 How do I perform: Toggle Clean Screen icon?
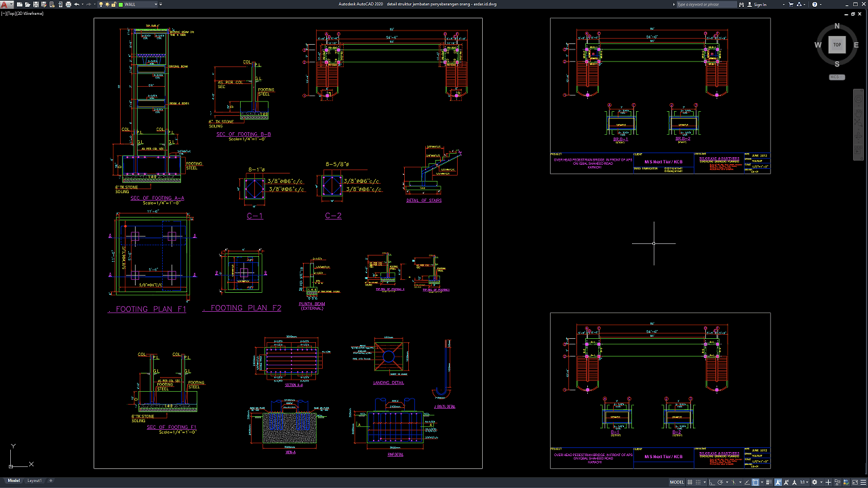click(855, 483)
